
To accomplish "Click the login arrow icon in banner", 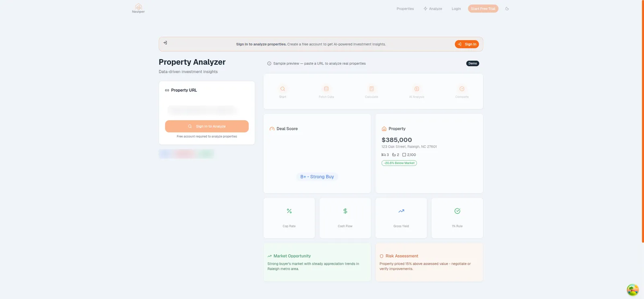I will 165,43.
